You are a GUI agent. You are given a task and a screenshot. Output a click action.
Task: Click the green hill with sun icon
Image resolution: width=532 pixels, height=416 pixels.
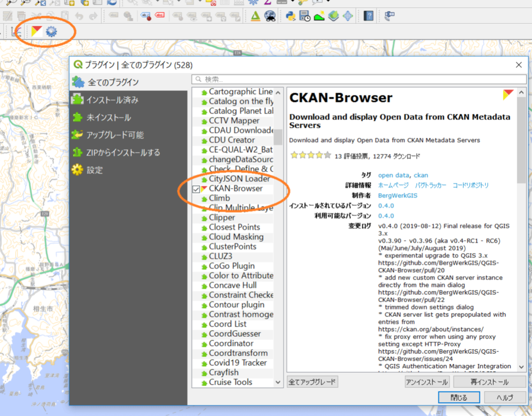[x=319, y=16]
